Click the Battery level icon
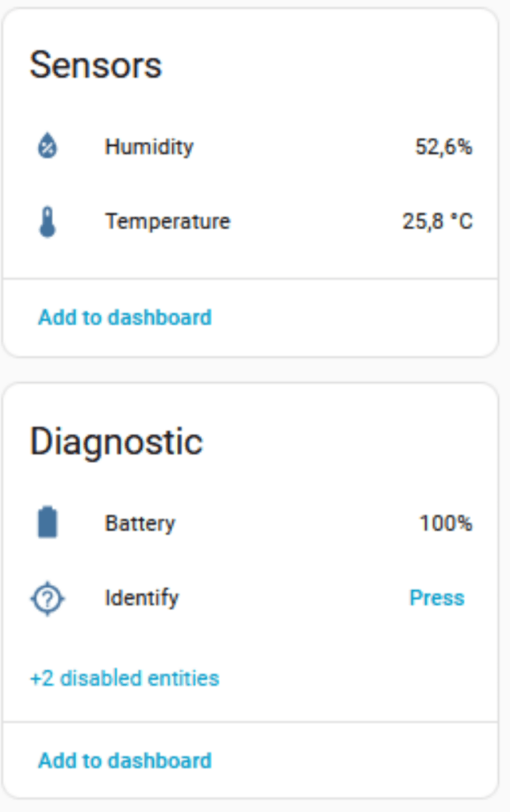Image resolution: width=510 pixels, height=812 pixels. pyautogui.click(x=48, y=523)
